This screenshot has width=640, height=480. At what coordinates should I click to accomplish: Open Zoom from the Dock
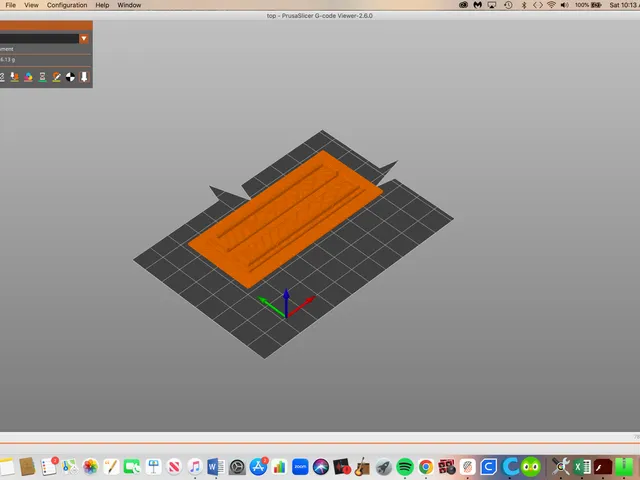pyautogui.click(x=300, y=467)
